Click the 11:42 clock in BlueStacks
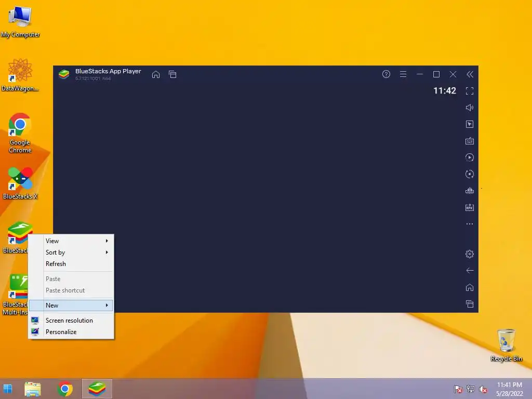The height and width of the screenshot is (399, 532). pyautogui.click(x=445, y=90)
